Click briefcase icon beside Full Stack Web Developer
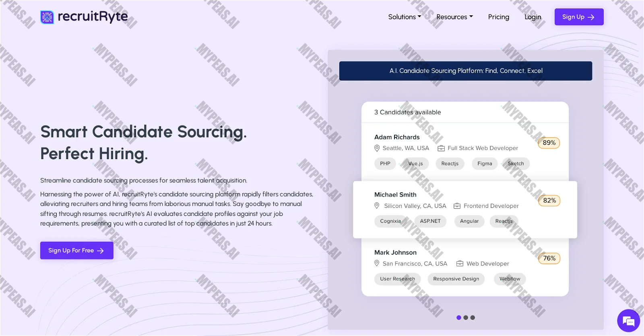644x336 pixels. click(441, 148)
